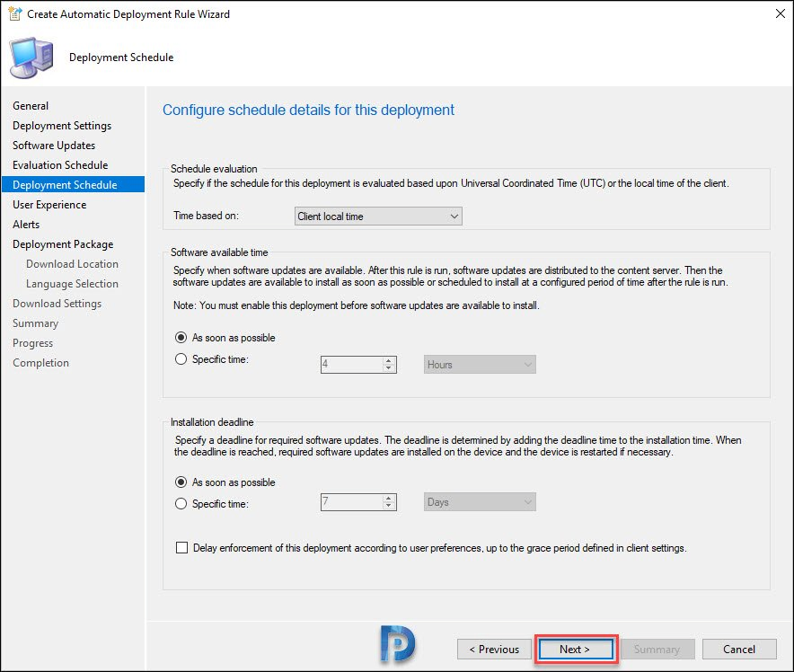The height and width of the screenshot is (672, 794).
Task: Open the Deployment Package page
Action: tap(63, 244)
